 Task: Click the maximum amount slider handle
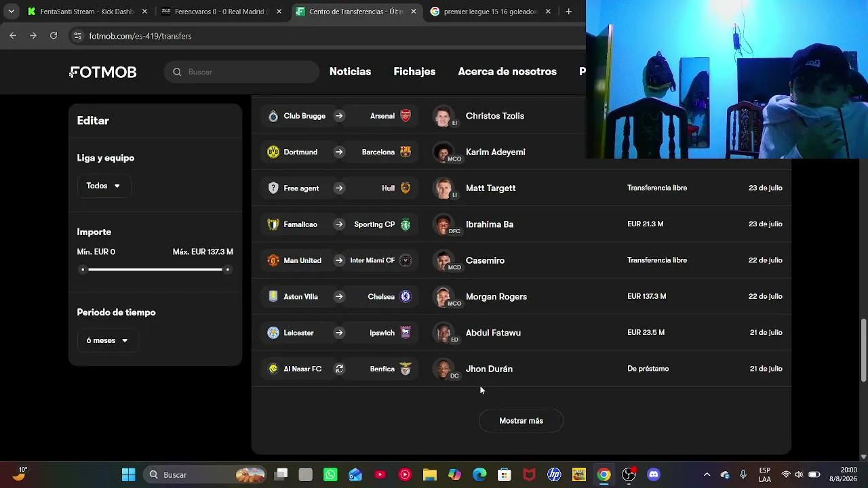[x=228, y=270]
